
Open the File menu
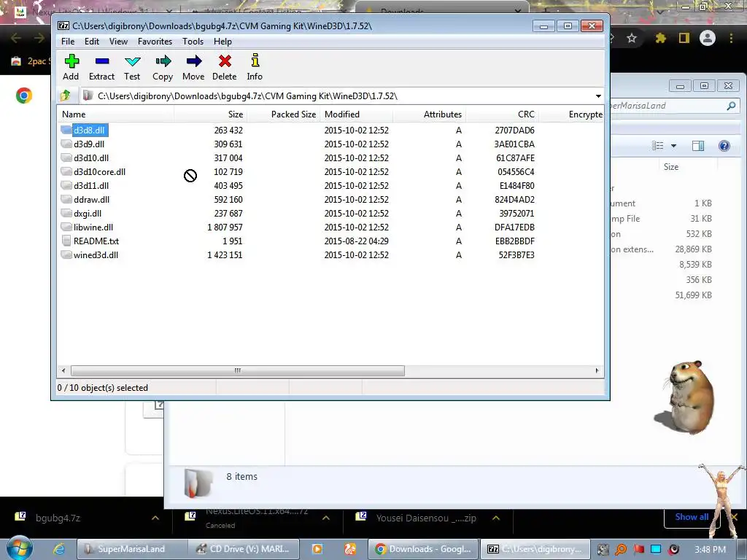pos(68,42)
